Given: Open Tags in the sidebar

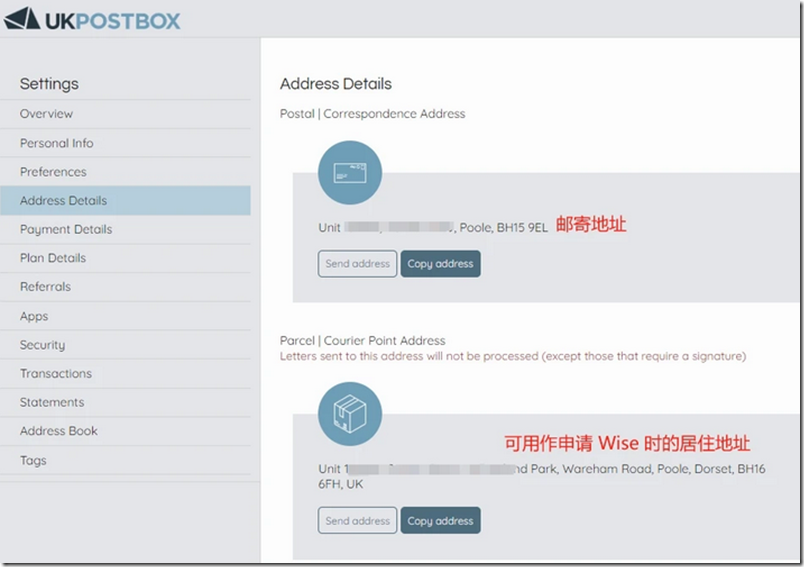Looking at the screenshot, I should tap(33, 460).
